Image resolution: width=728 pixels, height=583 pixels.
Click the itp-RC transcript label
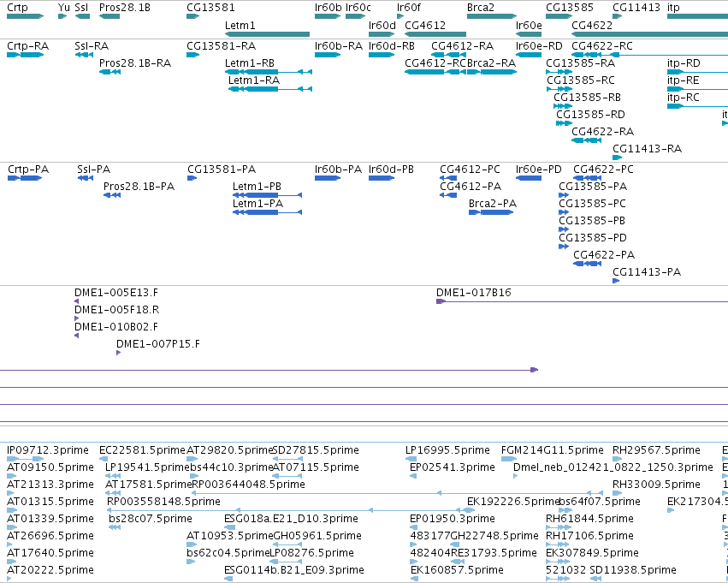click(683, 97)
